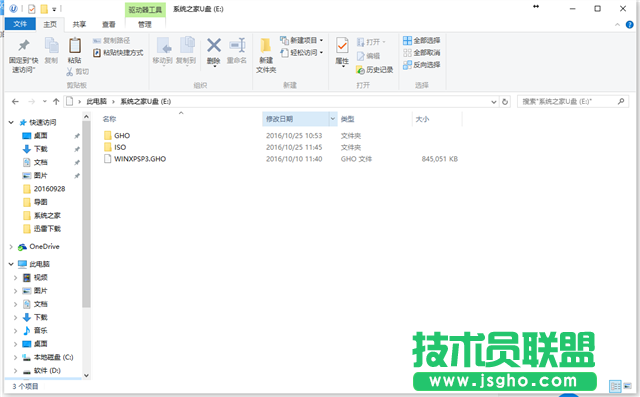
Task: Click Cut (剪切) scissors icon
Action: pos(70,72)
